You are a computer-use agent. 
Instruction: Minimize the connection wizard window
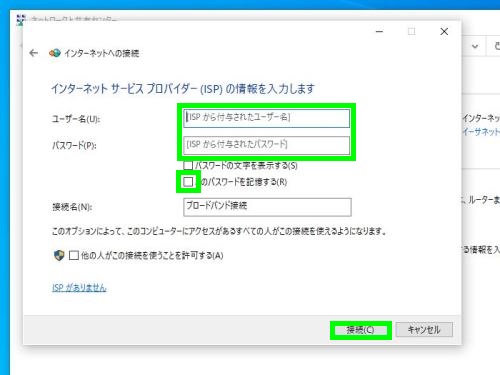coord(379,32)
